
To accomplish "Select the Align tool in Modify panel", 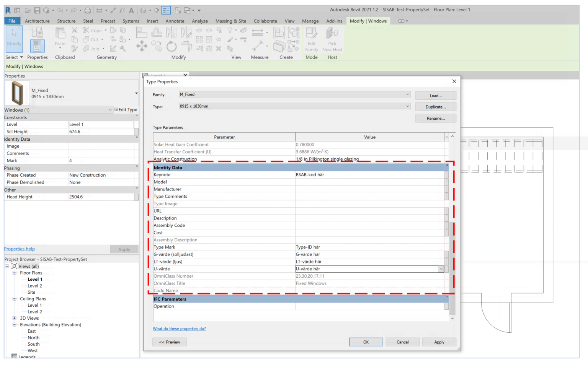I will click(142, 33).
